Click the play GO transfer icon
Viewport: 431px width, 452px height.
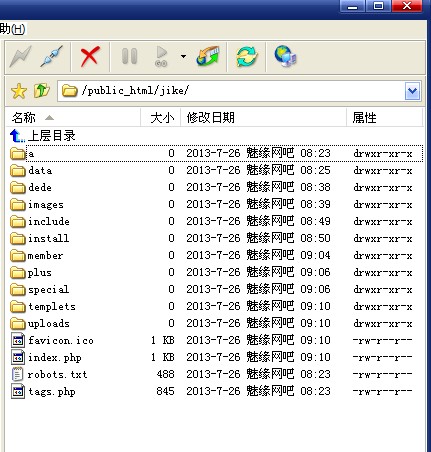[x=162, y=56]
